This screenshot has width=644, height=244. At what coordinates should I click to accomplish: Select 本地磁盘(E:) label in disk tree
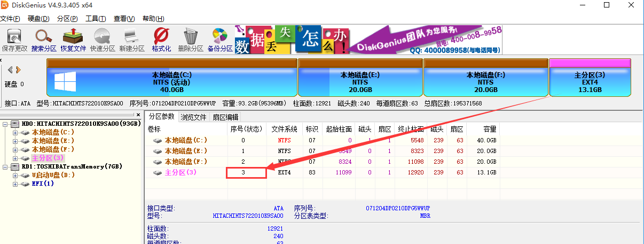[53, 141]
